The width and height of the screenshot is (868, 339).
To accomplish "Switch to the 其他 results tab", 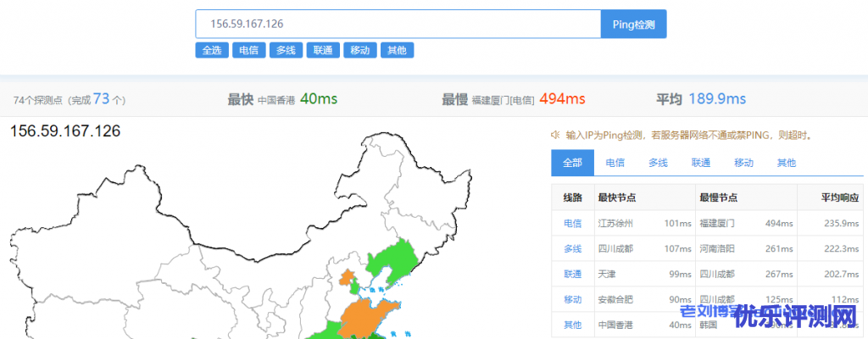I will click(786, 163).
